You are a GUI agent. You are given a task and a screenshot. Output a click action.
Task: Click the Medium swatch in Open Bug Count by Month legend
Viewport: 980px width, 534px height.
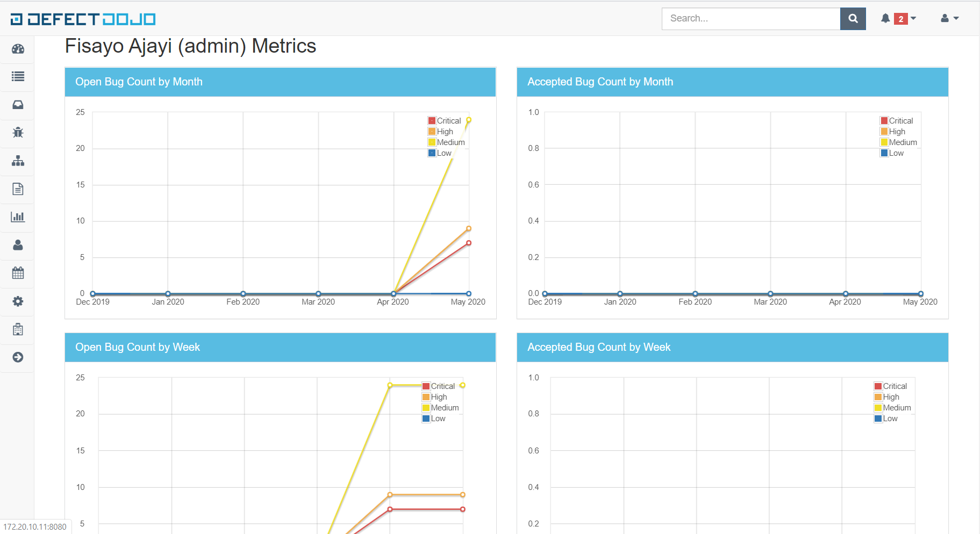tap(432, 142)
